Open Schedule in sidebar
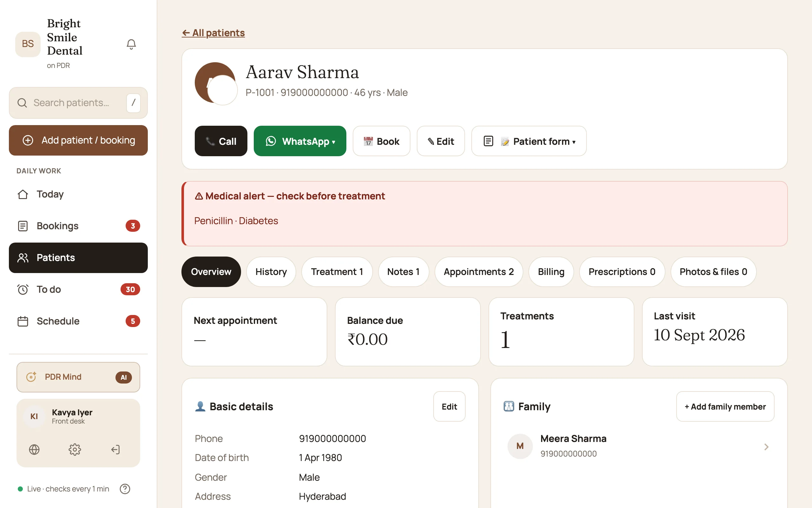The width and height of the screenshot is (812, 508). (x=78, y=321)
